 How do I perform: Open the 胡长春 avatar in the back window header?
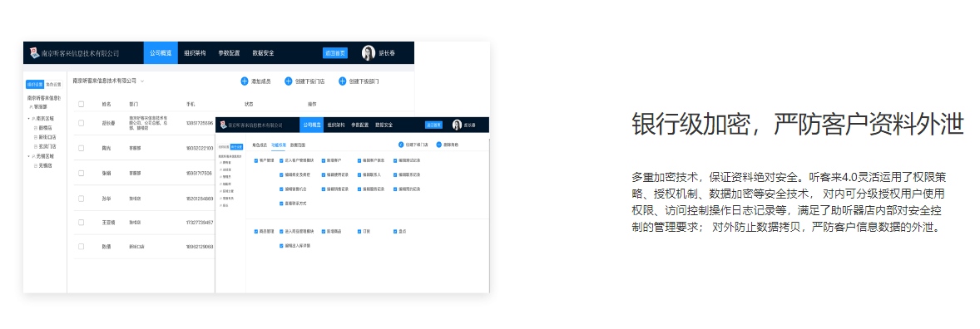369,53
